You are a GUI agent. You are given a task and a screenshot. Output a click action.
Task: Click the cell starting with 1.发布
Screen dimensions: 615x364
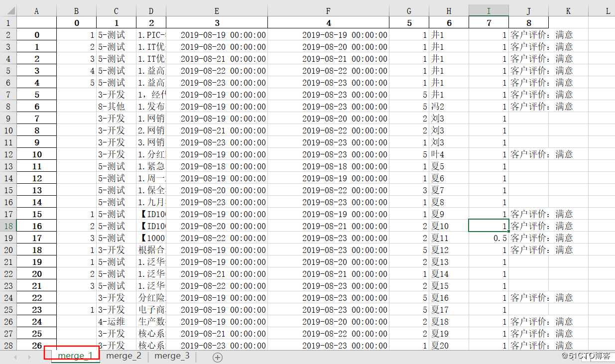coord(151,107)
